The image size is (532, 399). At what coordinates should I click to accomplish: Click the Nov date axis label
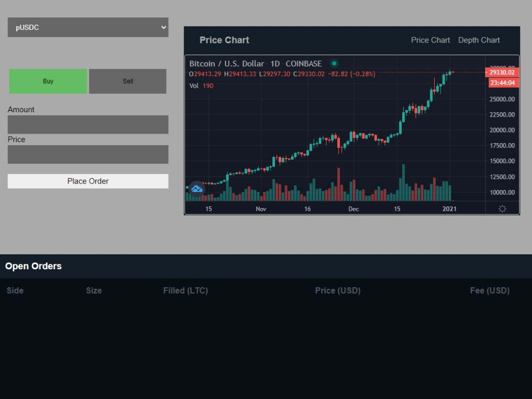click(x=261, y=209)
